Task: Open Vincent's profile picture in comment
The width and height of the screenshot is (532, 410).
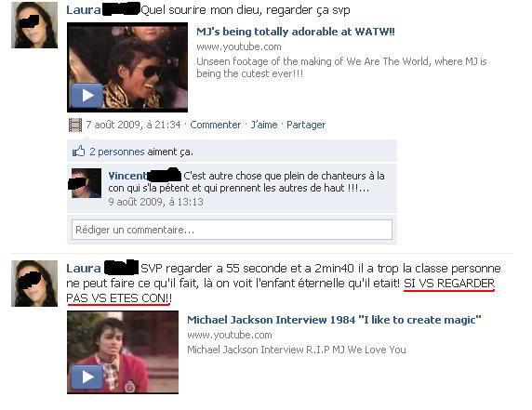Action: [86, 183]
